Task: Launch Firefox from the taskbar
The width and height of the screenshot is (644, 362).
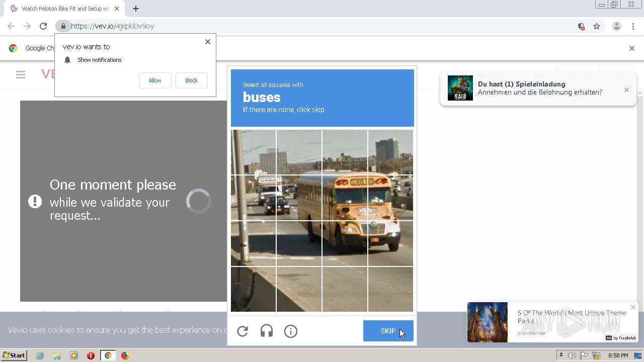Action: point(125,355)
